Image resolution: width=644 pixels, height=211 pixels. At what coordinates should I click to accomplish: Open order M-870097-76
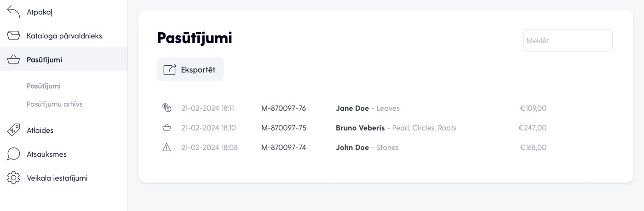point(283,108)
